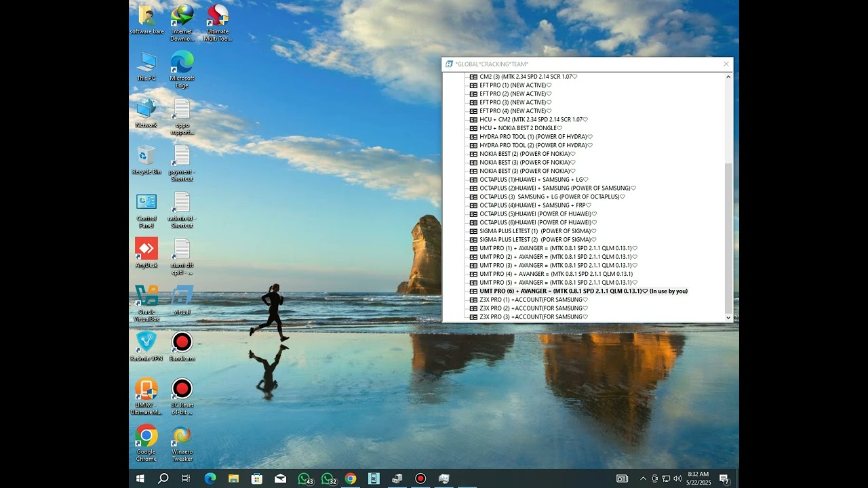Select the Network desktop icon

point(146,113)
